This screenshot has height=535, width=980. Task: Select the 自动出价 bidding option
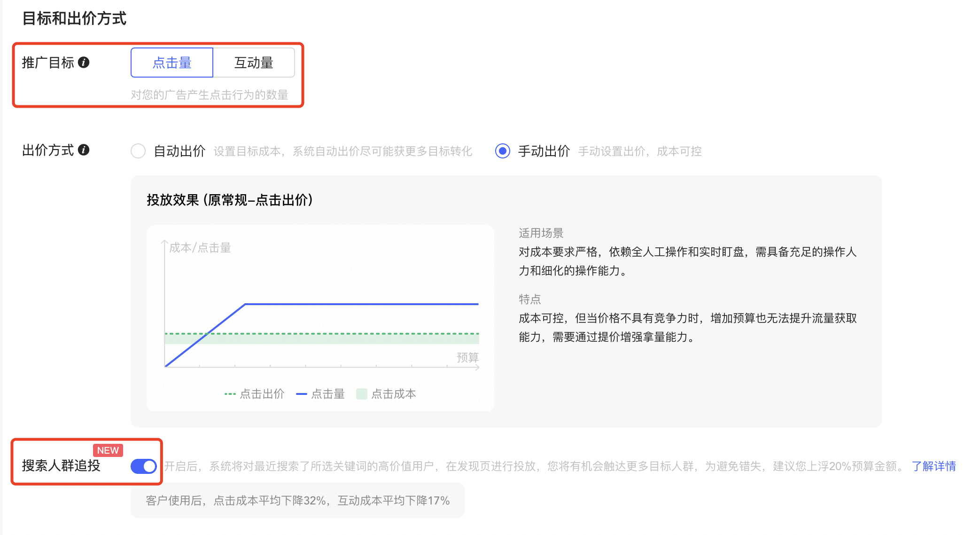click(138, 151)
